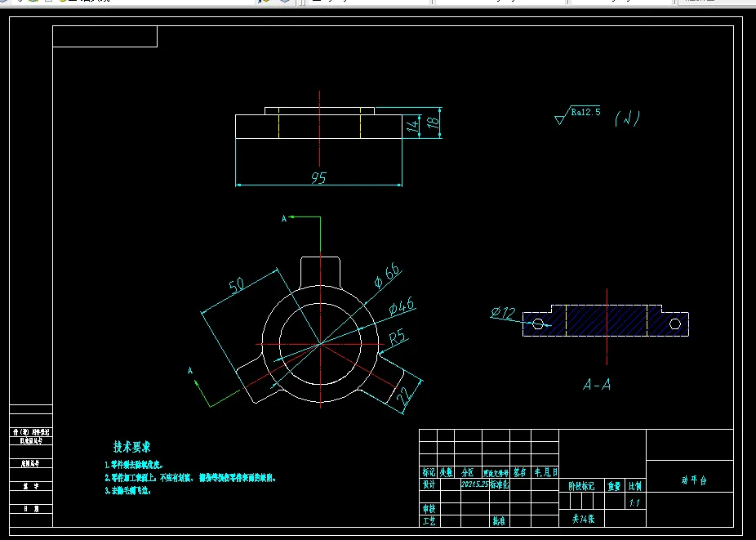This screenshot has width=756, height=540.
Task: Click the 标准化 cell in title block
Action: point(500,484)
